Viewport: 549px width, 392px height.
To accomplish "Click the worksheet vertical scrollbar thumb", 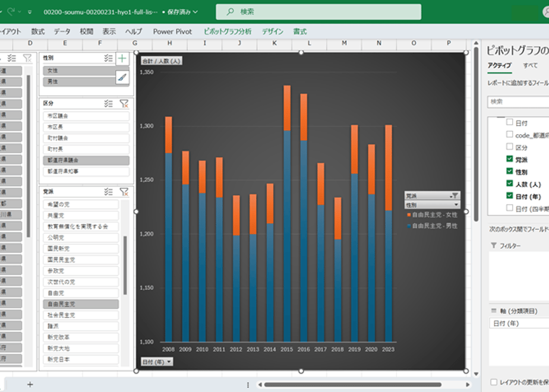I will click(476, 135).
